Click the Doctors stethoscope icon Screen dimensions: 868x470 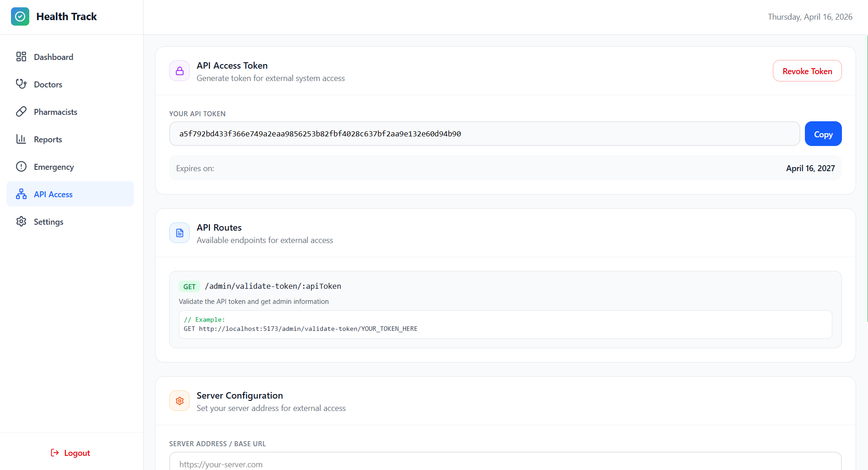point(21,84)
